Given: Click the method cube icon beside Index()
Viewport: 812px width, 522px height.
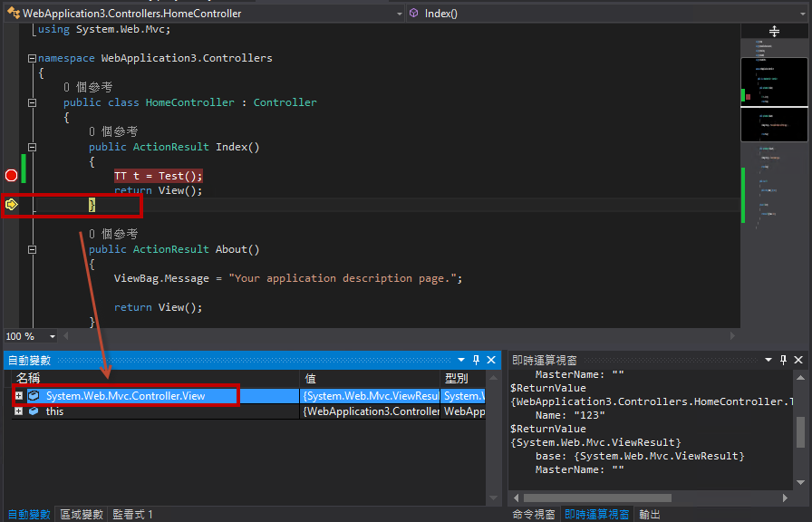Looking at the screenshot, I should (413, 13).
